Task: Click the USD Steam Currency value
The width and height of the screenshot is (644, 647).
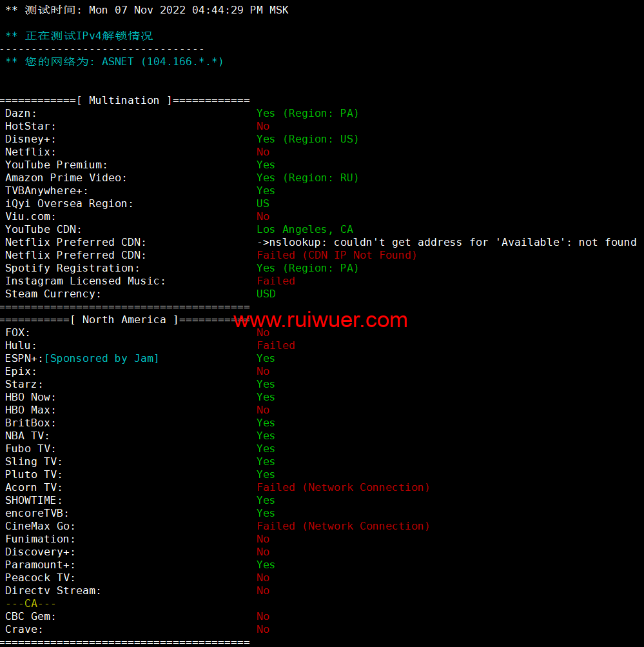Action: tap(266, 294)
